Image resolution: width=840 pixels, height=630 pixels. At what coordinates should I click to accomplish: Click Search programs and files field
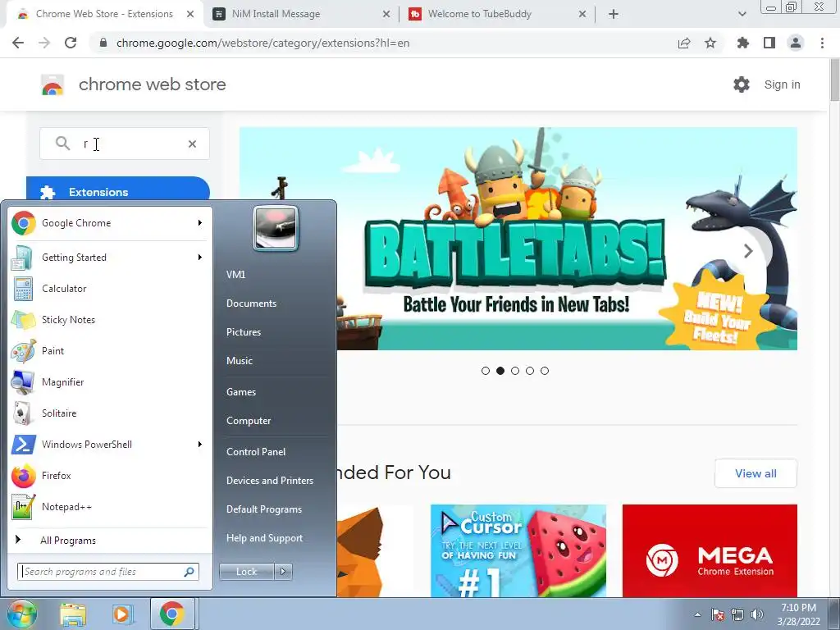coord(108,572)
